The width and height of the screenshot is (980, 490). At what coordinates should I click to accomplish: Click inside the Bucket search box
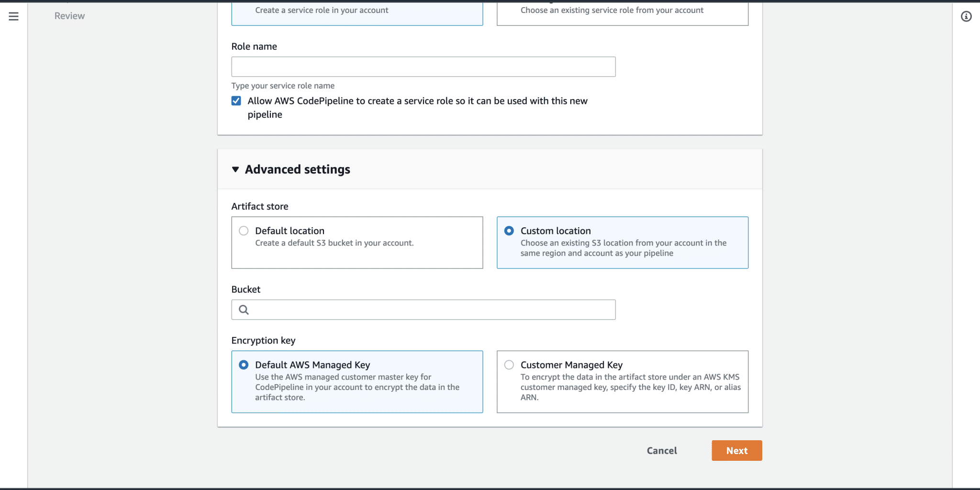tap(423, 310)
